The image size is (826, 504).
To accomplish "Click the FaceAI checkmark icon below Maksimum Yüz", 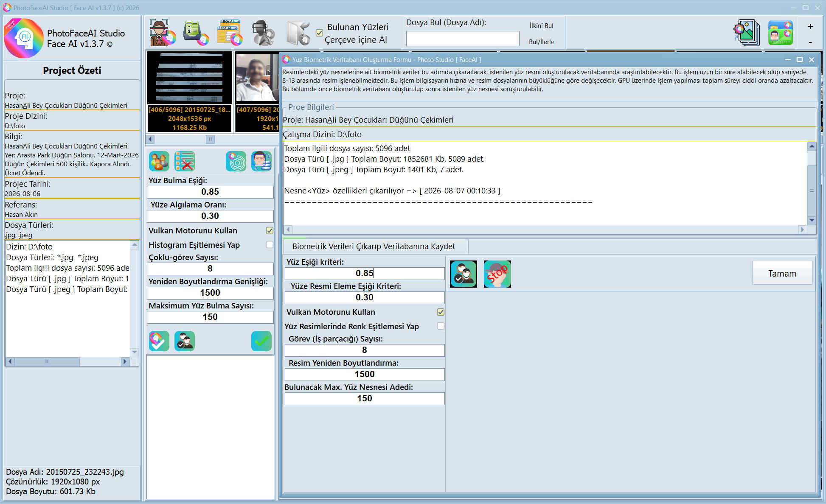I will tap(159, 341).
